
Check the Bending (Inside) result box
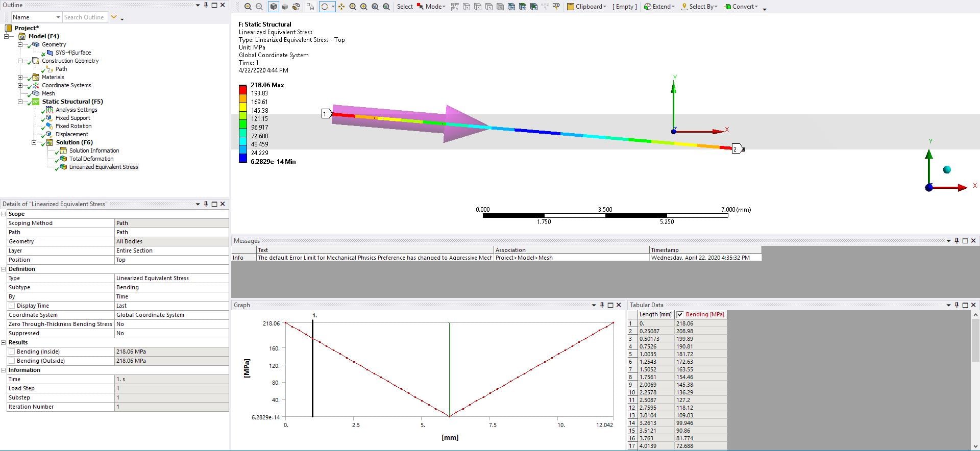pos(12,352)
